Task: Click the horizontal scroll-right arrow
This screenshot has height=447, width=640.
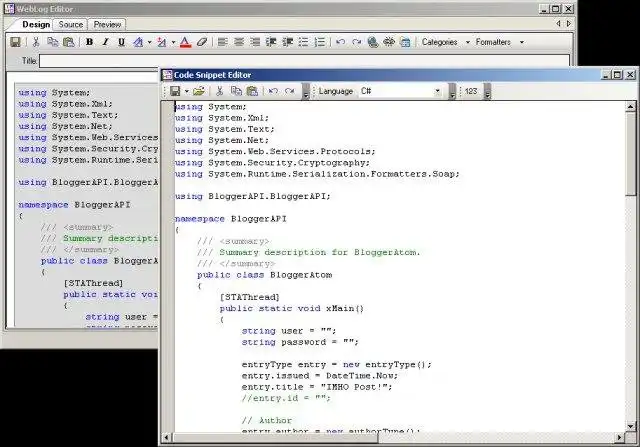Action: [x=620, y=438]
